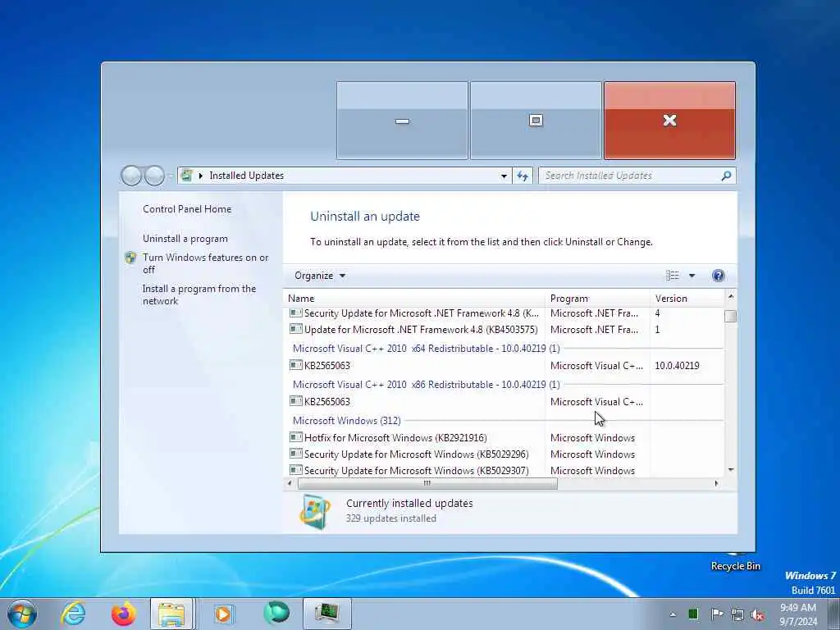840x630 pixels.
Task: Click green square tray icon
Action: pos(693,614)
